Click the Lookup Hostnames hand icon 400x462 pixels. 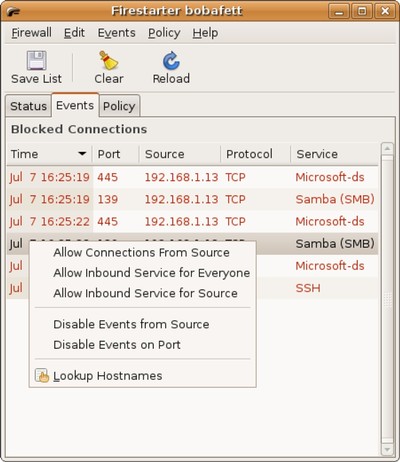(x=42, y=376)
